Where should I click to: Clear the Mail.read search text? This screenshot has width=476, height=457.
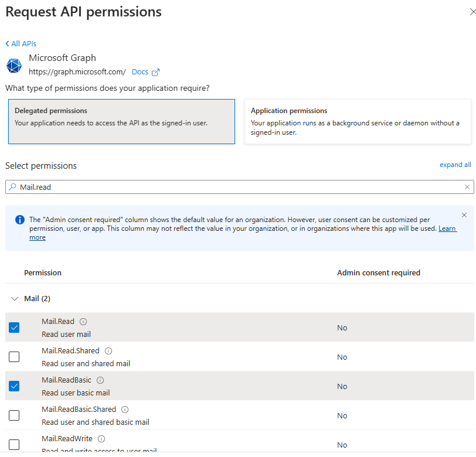click(x=467, y=187)
